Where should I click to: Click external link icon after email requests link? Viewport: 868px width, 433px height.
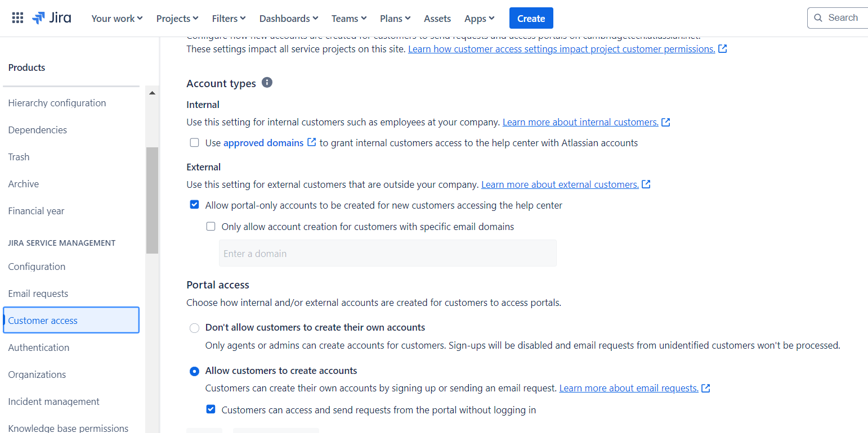(705, 387)
